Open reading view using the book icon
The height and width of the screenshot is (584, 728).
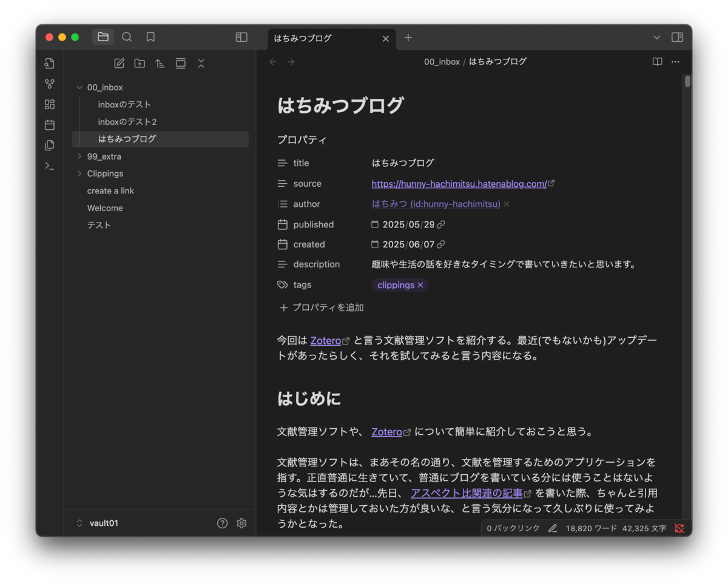pyautogui.click(x=657, y=61)
